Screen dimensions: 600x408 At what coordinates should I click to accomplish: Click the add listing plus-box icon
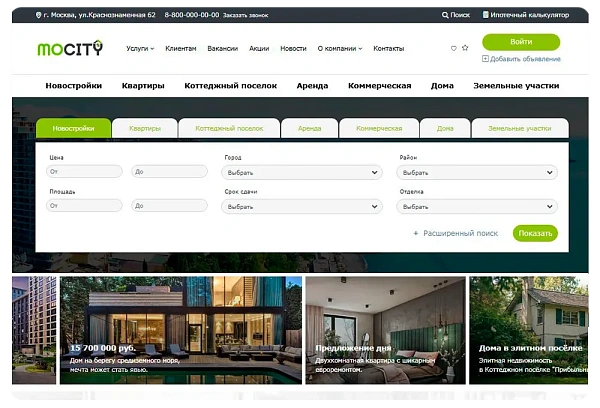tap(485, 59)
